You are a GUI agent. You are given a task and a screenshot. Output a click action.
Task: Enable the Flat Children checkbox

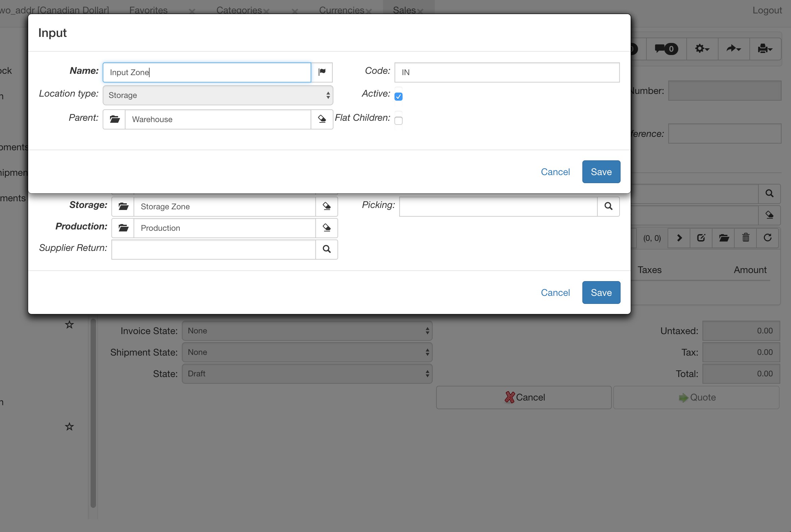click(x=399, y=121)
